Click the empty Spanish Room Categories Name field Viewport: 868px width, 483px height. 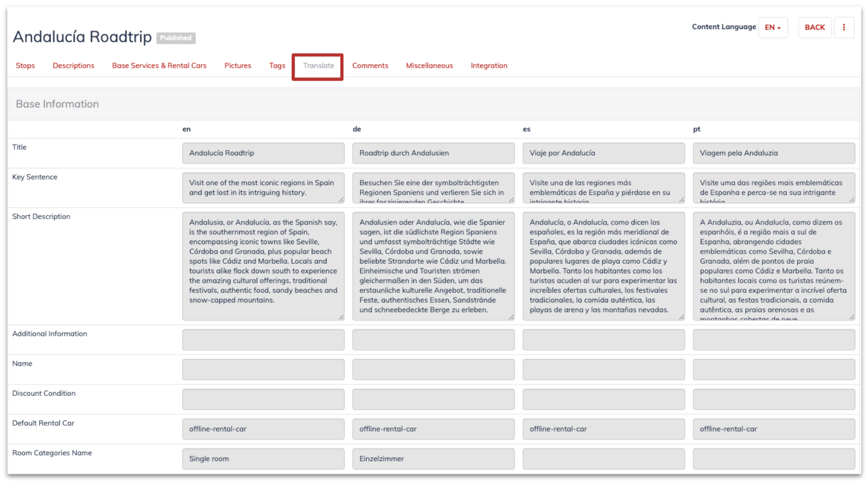(603, 459)
